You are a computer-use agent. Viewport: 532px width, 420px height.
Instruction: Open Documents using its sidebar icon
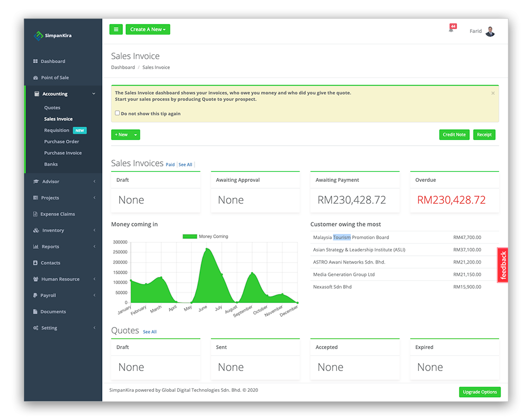(35, 311)
